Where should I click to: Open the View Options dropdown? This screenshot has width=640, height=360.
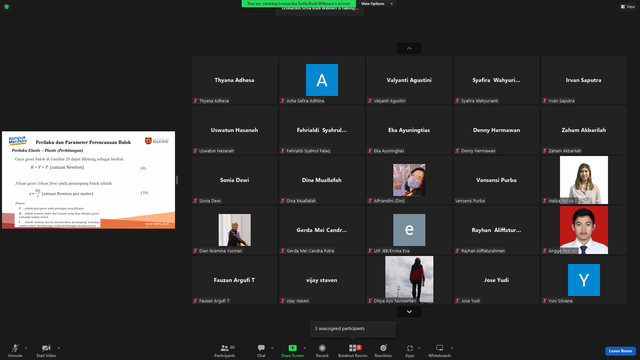(377, 4)
